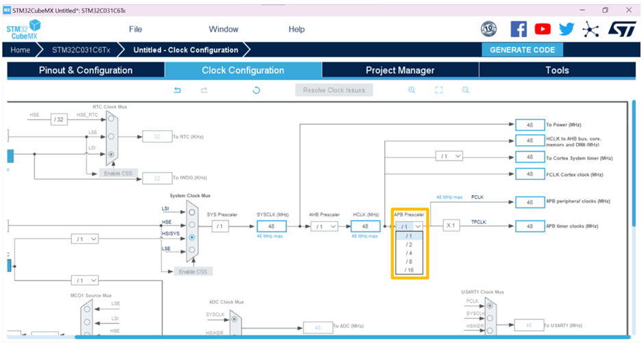Choose /8 in APB Prescaler list
Viewport: 644px width, 343px height.
coord(409,262)
